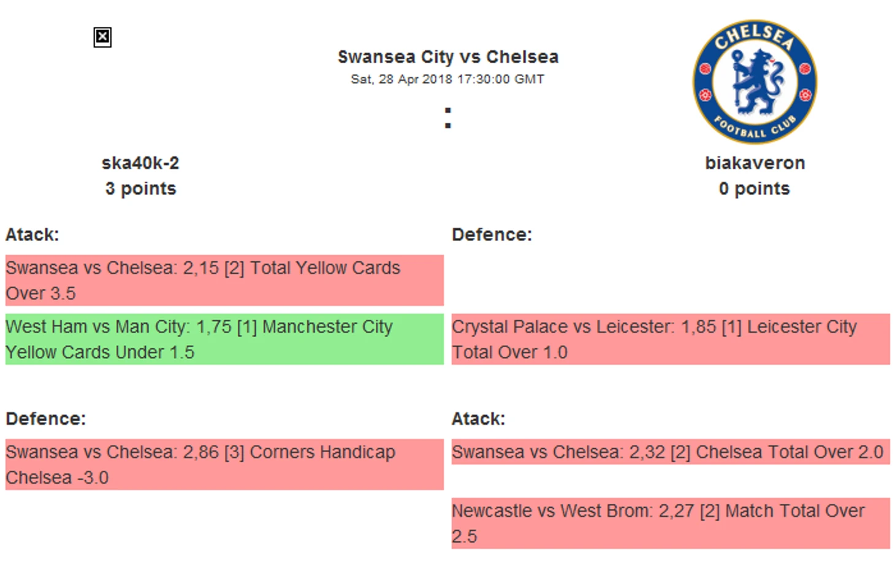Select the green West Ham vs Man City bet
This screenshot has height=588, width=895.
(x=224, y=339)
